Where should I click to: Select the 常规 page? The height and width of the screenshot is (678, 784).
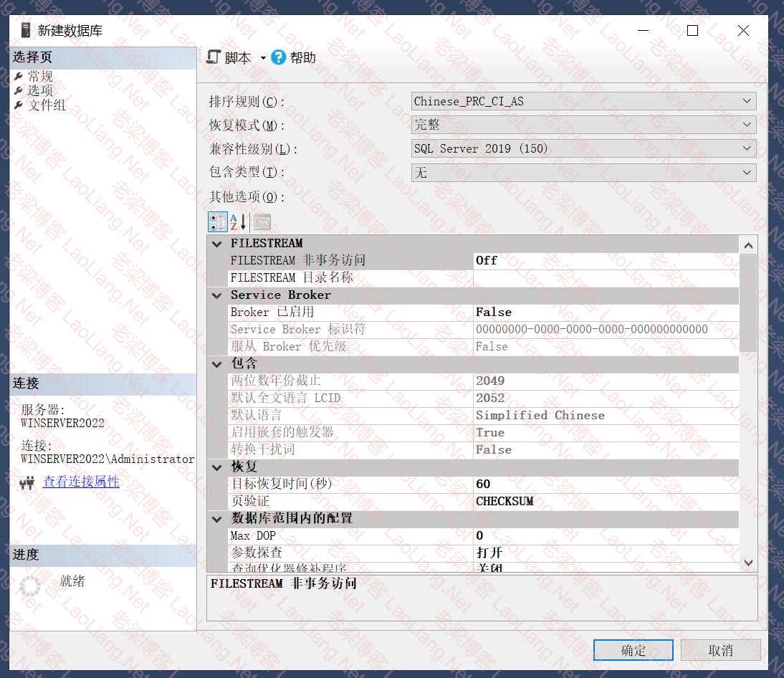pos(40,76)
